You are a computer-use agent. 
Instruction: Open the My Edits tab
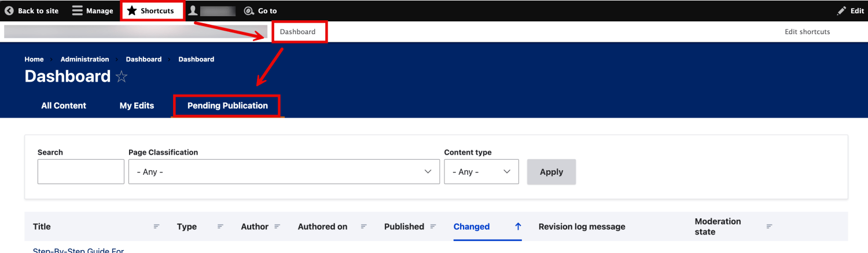click(x=137, y=106)
